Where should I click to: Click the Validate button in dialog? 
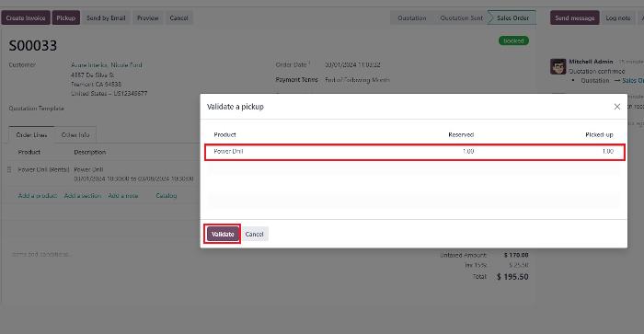pyautogui.click(x=223, y=235)
